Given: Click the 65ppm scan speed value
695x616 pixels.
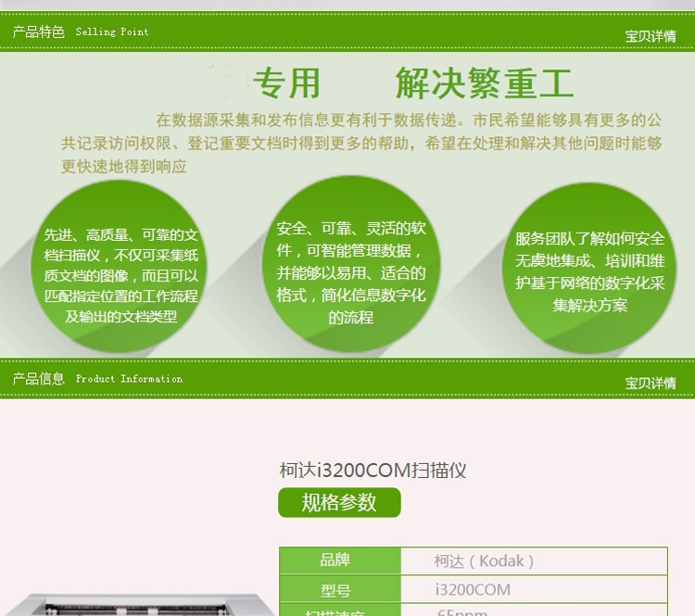Looking at the screenshot, I should pos(462,611).
